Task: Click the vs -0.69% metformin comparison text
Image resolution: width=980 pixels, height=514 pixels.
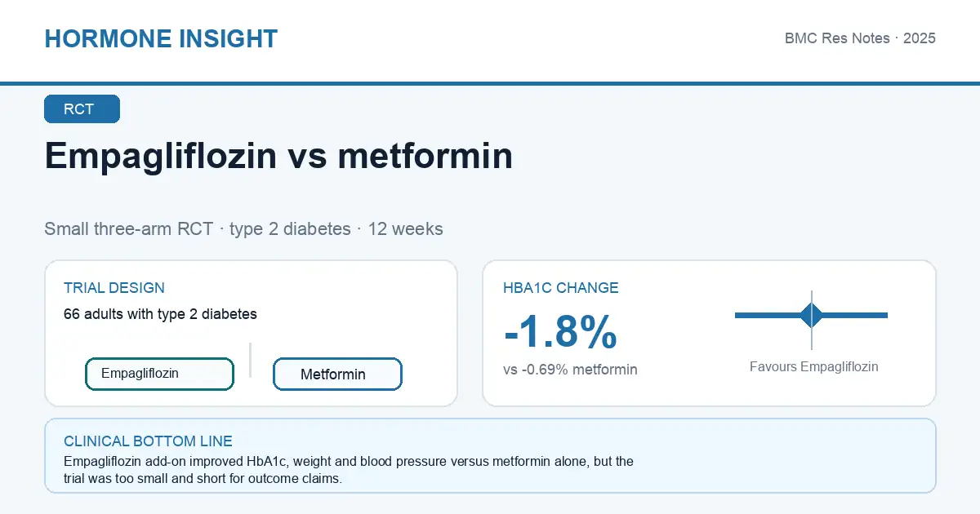Action: tap(570, 370)
